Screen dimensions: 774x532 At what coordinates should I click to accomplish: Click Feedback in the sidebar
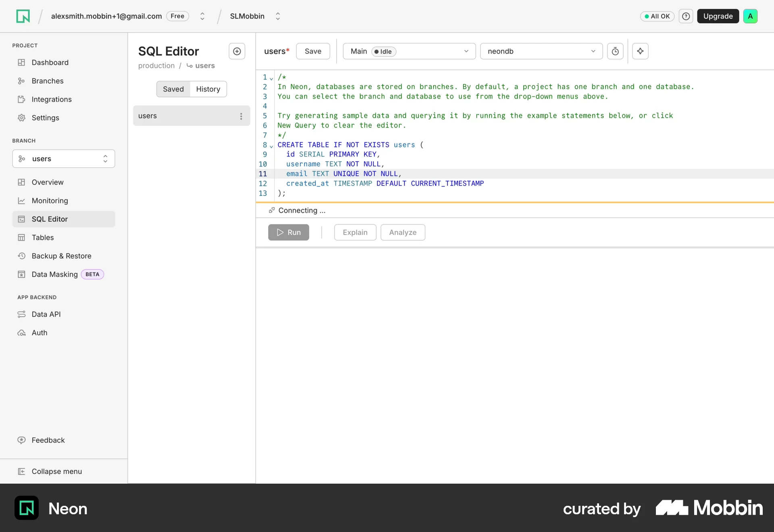(x=64, y=440)
